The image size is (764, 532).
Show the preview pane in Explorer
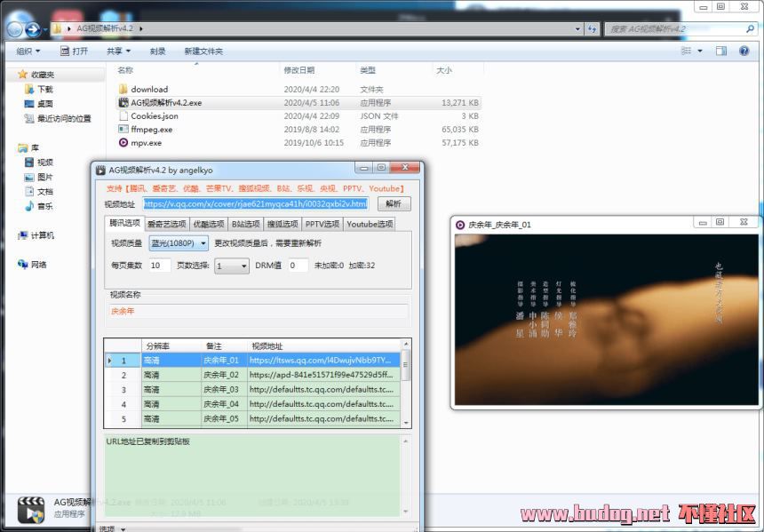(x=720, y=51)
